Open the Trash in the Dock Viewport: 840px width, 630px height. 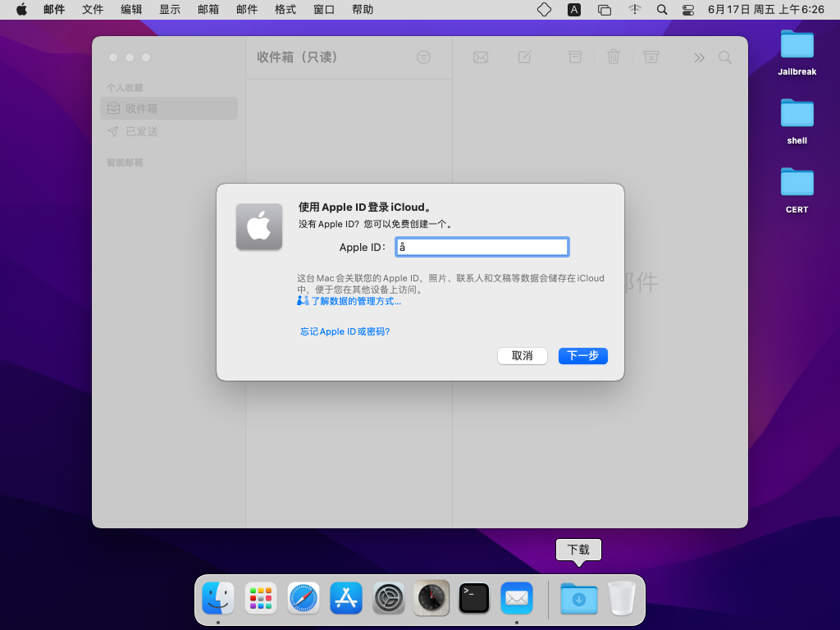622,598
